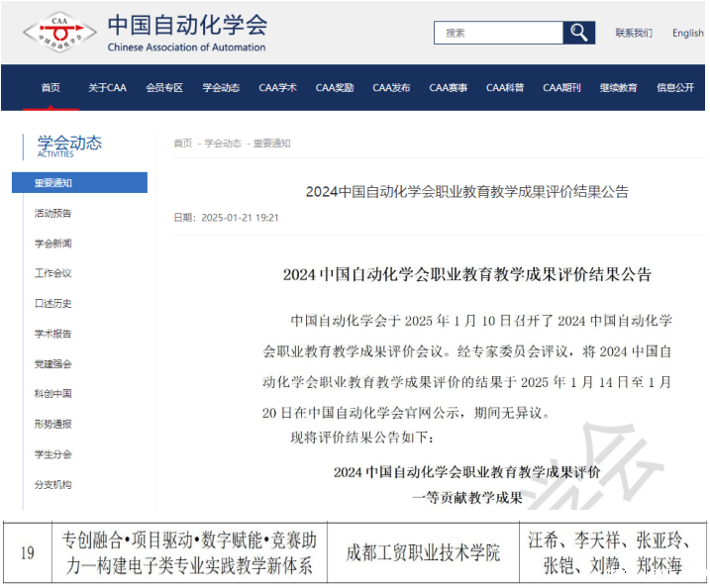Viewport: 710px width, 588px height.
Task: Open the 会员专区 menu item
Action: click(164, 87)
